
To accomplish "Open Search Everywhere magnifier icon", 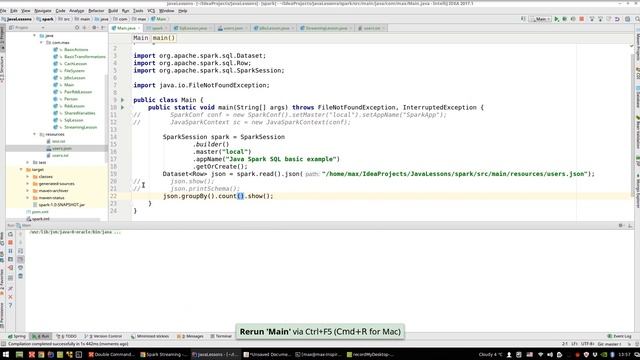I will pos(637,19).
